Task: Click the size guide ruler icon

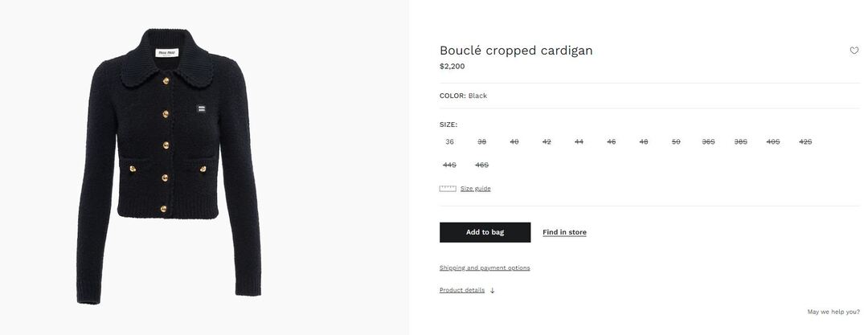Action: click(448, 189)
